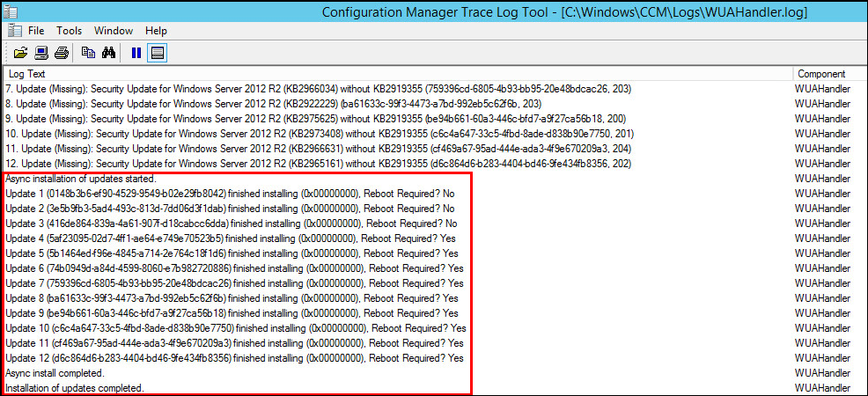
Task: Click the Open log file folder icon
Action: 19,52
